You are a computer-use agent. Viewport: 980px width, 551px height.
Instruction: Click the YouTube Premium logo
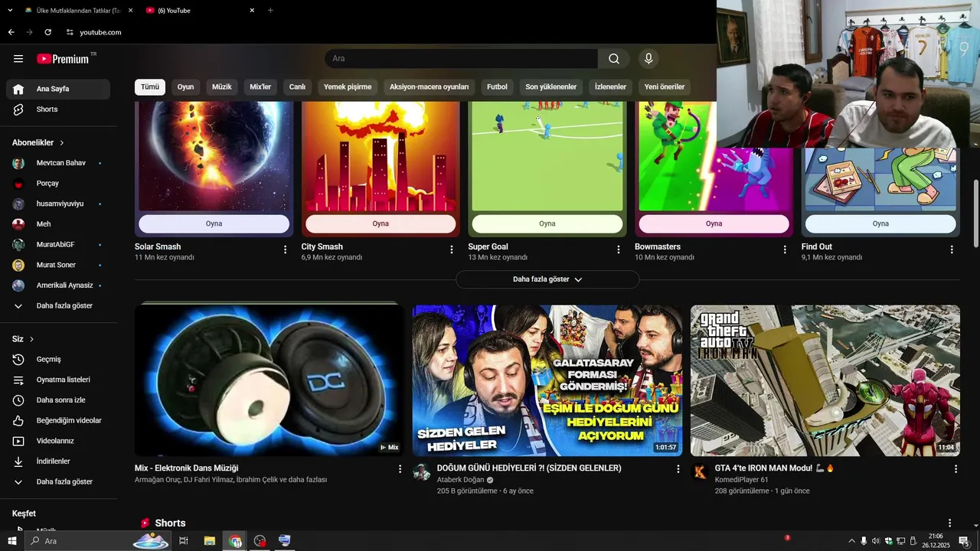[x=63, y=59]
